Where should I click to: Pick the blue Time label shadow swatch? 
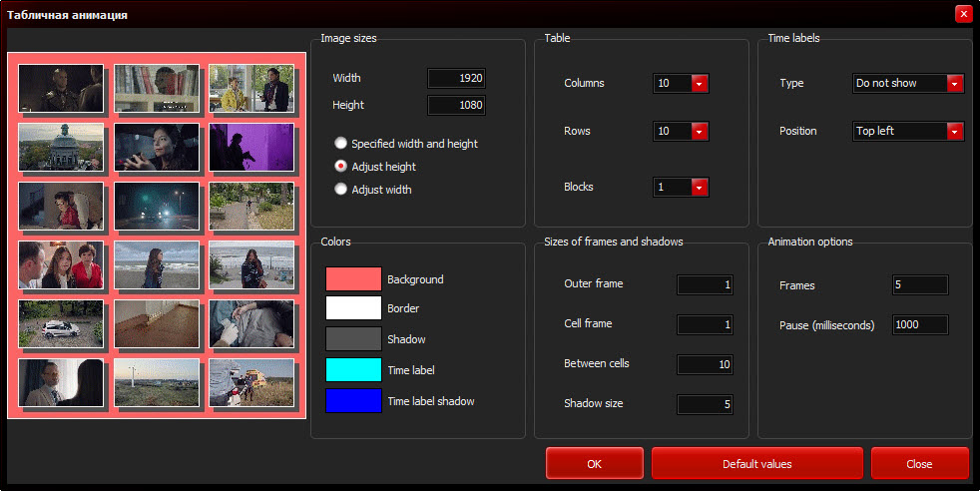click(353, 400)
